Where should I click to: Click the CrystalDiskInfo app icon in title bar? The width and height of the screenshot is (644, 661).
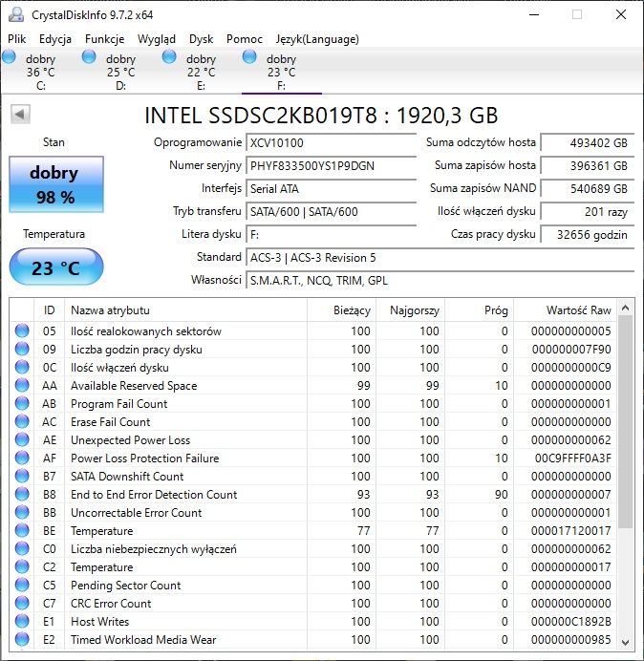tap(16, 14)
